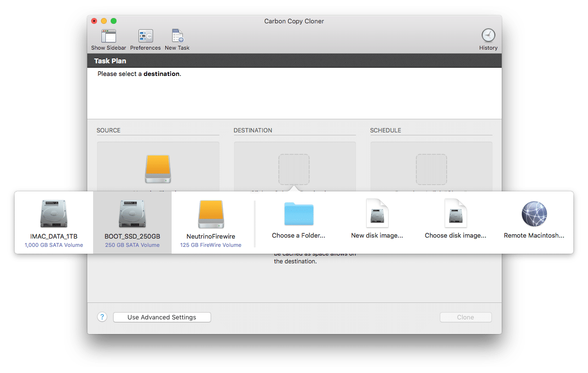Select IMAC_DATA_1TB drive as destination
Screen dimensions: 588x373
[54, 215]
